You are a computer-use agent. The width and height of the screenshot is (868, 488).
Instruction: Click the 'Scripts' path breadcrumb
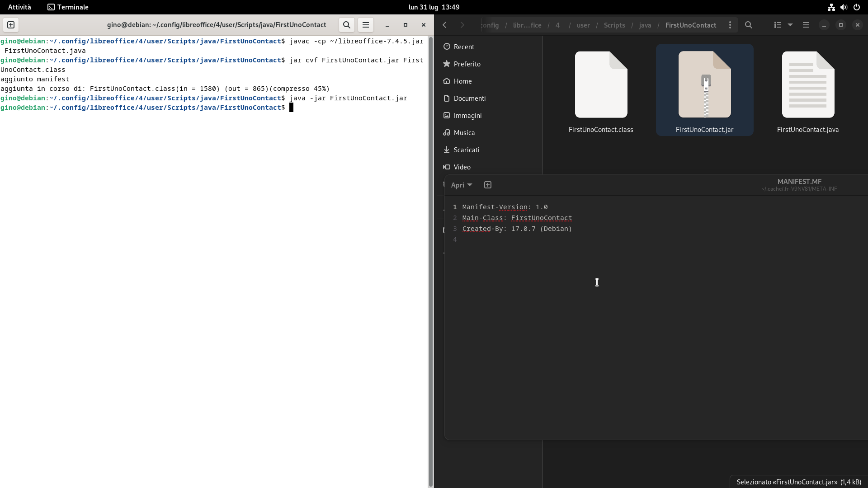614,25
